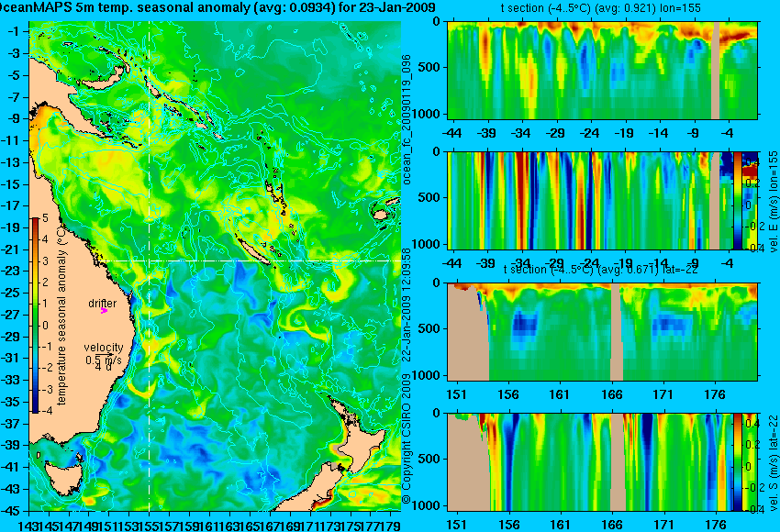Click the vertical 'temperature seasonal anomaly (°C)' label
780x532 pixels.
click(x=61, y=315)
